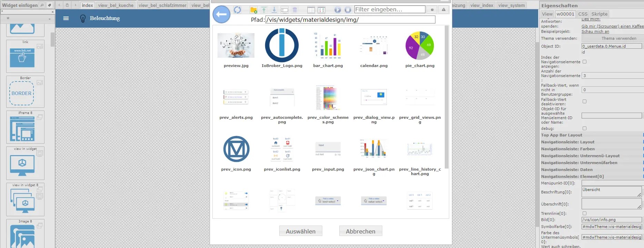Click in the Pfad path field
Image resolution: width=644 pixels, height=248 pixels.
[x=350, y=20]
